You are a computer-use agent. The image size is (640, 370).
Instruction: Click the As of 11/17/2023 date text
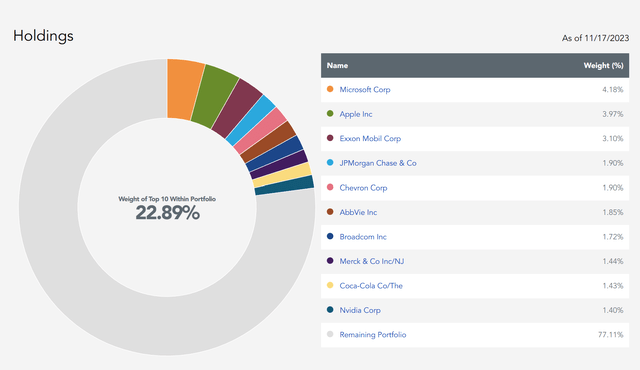tap(595, 38)
